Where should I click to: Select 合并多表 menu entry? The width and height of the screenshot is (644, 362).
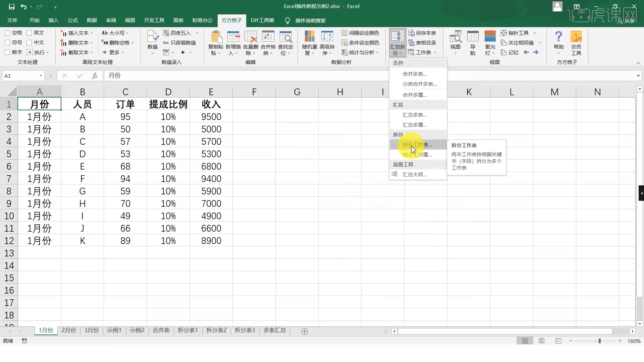point(418,74)
